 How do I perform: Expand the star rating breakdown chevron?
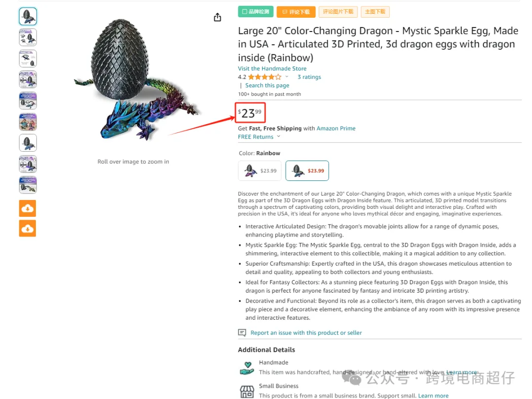coord(287,77)
